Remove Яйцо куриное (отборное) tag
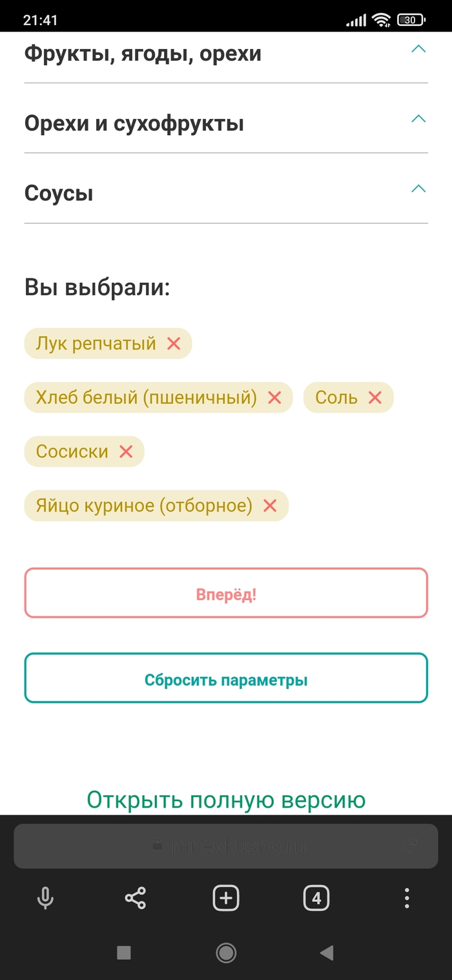Image resolution: width=452 pixels, height=980 pixels. point(270,506)
